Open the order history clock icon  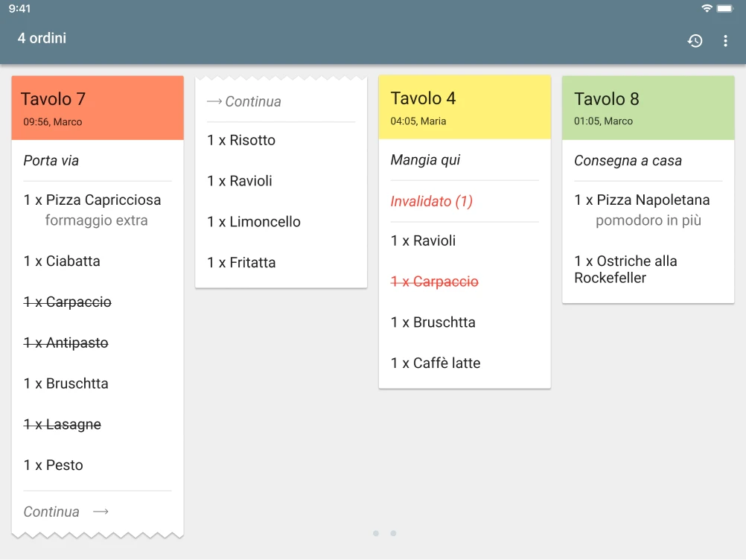695,41
